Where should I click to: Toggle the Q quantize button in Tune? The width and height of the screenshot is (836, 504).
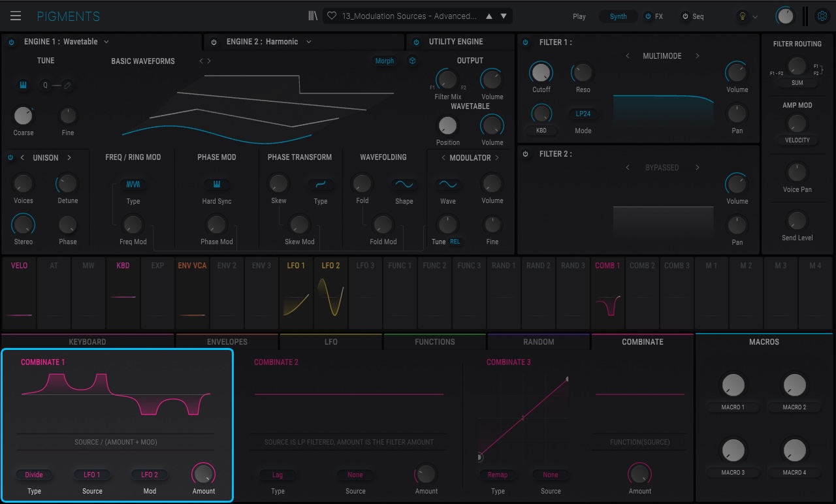(x=45, y=86)
